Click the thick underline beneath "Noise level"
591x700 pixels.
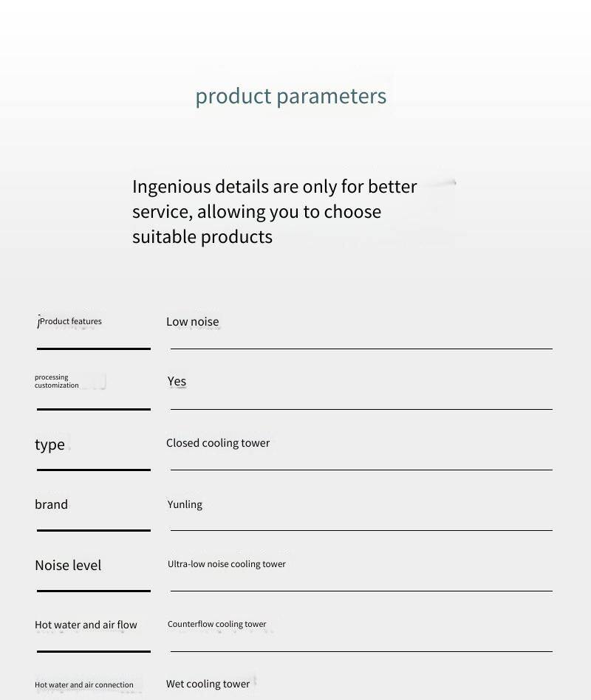[94, 591]
